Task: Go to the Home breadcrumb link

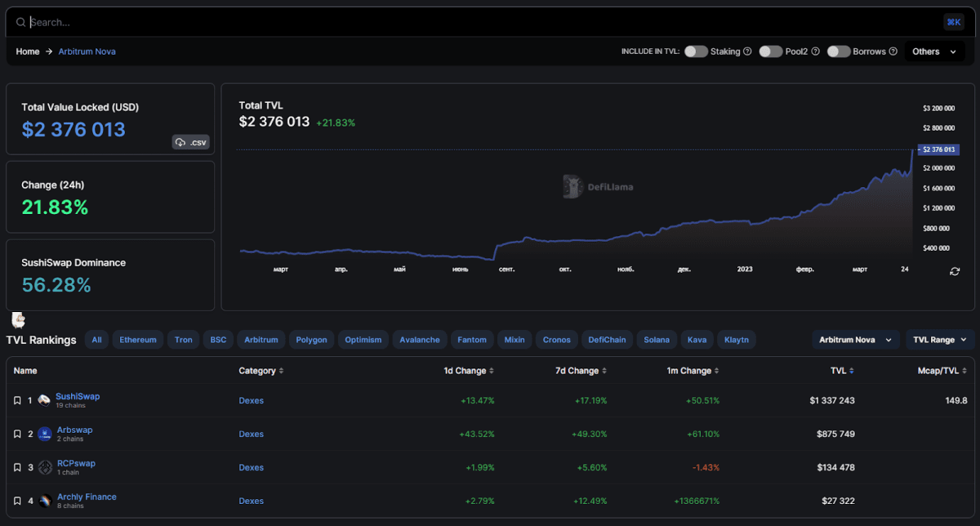Action: [28, 51]
